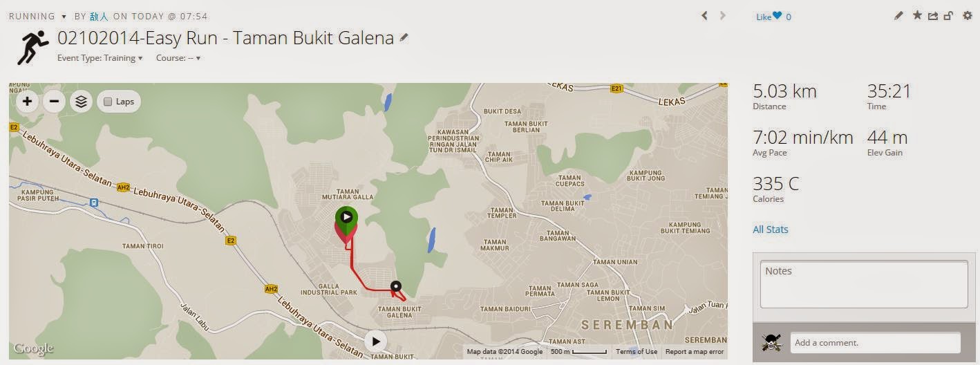Open the All Stats link
This screenshot has height=365, width=980.
(x=771, y=230)
